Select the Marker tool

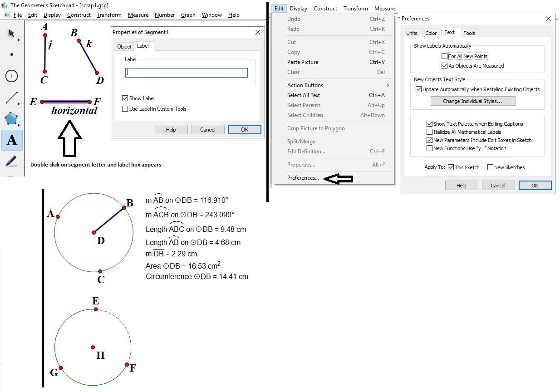tap(12, 161)
